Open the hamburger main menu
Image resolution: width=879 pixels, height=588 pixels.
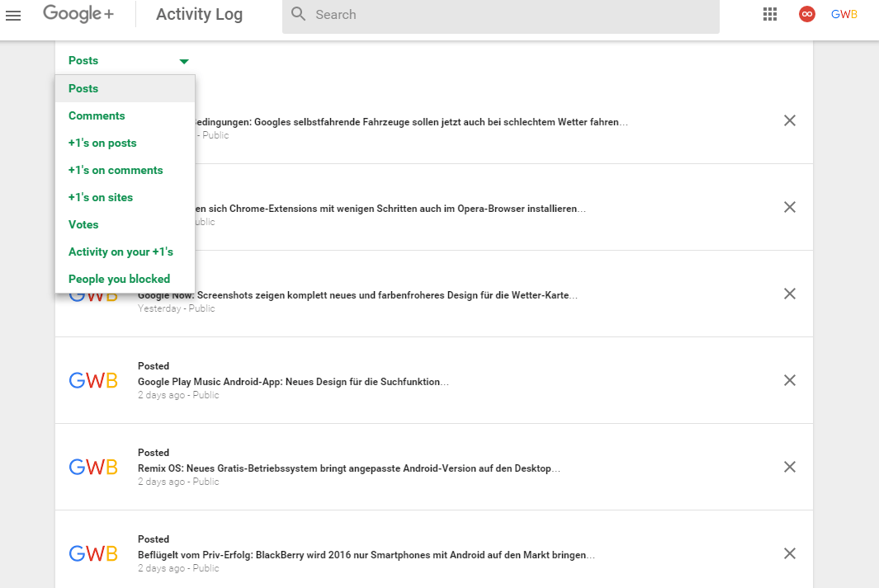click(x=13, y=15)
